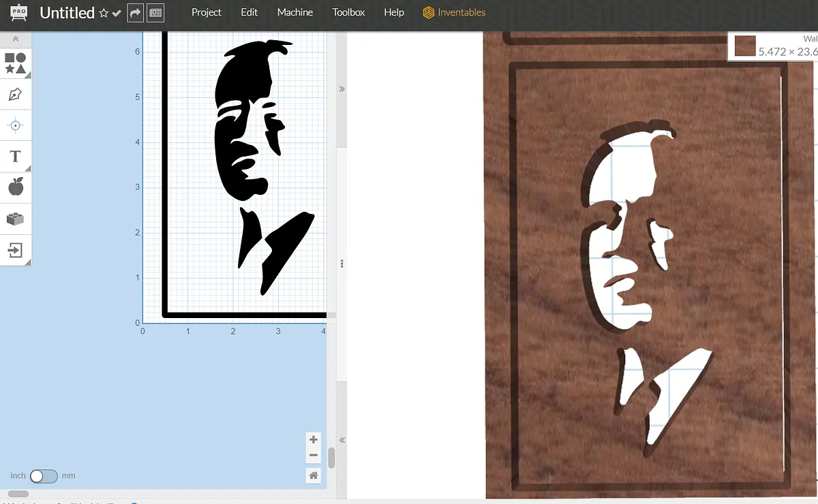Open the Machine menu
The image size is (818, 504).
(x=295, y=12)
